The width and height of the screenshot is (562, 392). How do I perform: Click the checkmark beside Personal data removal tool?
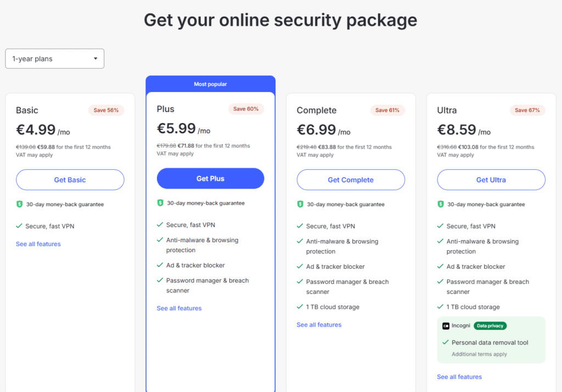click(x=446, y=342)
